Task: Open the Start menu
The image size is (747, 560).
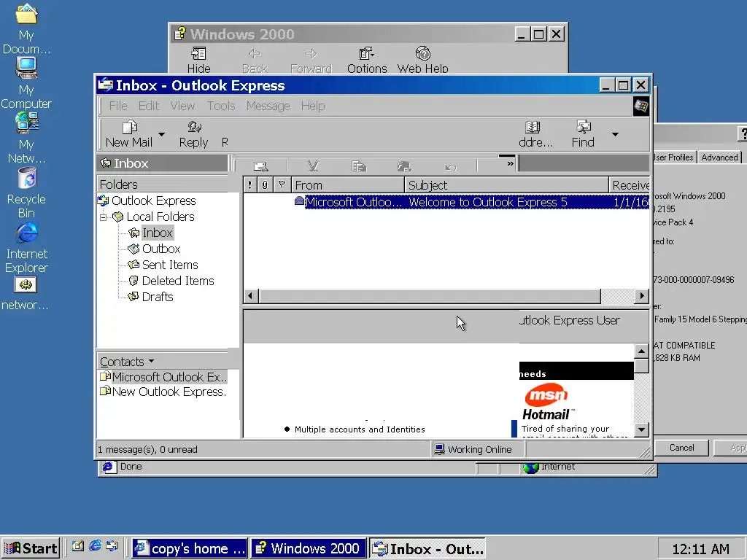Action: pyautogui.click(x=31, y=548)
